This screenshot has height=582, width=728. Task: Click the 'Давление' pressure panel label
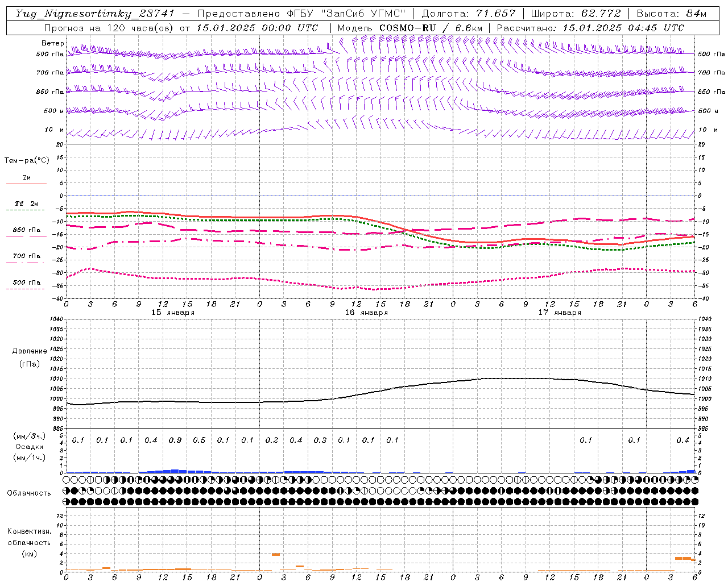pos(30,351)
